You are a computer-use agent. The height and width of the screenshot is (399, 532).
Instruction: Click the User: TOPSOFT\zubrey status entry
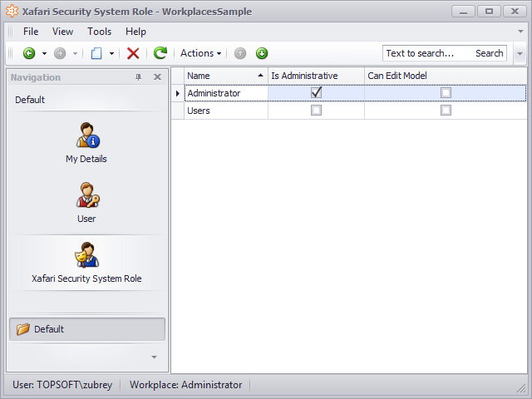[x=62, y=385]
